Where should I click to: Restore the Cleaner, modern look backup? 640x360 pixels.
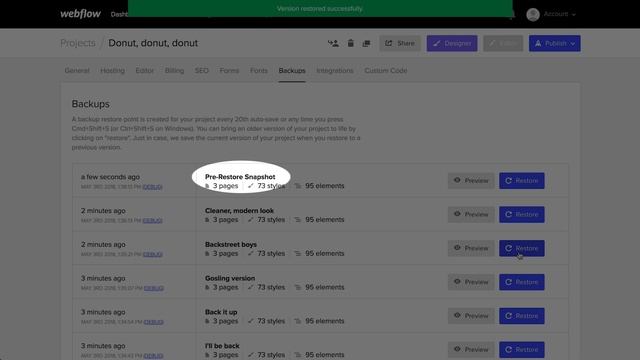(x=522, y=214)
